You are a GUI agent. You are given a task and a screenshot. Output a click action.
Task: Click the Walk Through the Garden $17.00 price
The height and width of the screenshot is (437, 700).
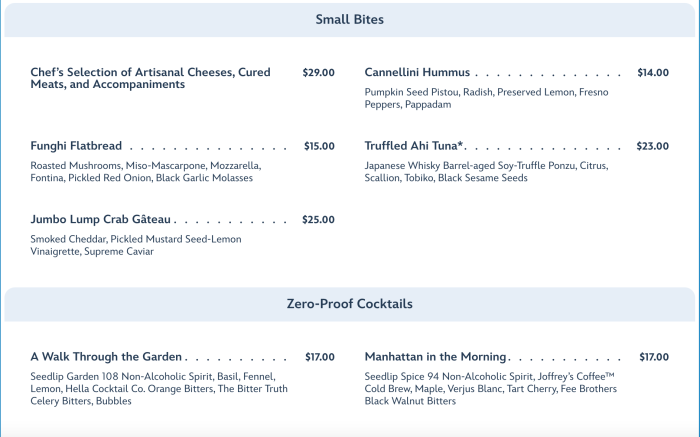coord(320,357)
